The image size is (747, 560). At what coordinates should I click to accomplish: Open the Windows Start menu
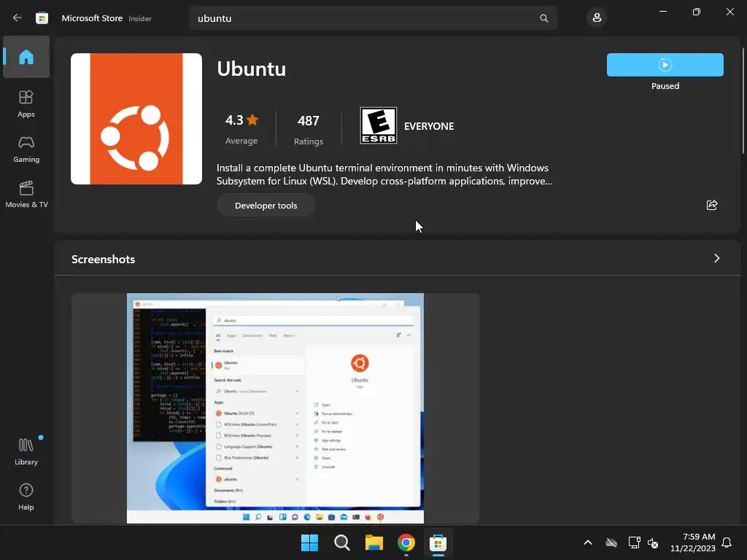pyautogui.click(x=309, y=542)
